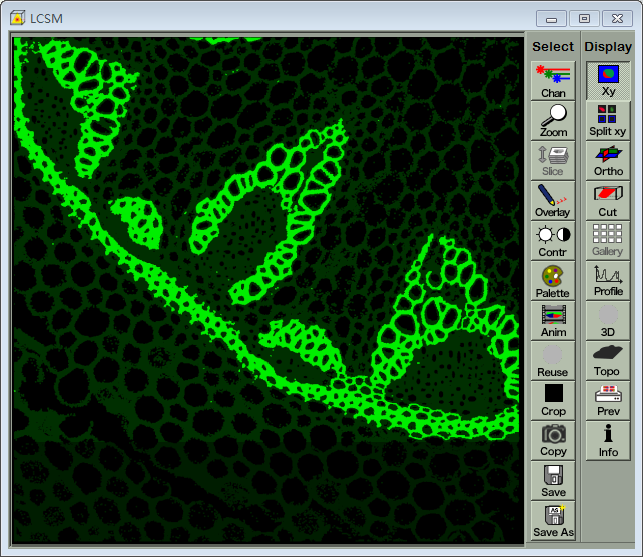Open the intensity Profile display
The image size is (643, 557).
608,281
